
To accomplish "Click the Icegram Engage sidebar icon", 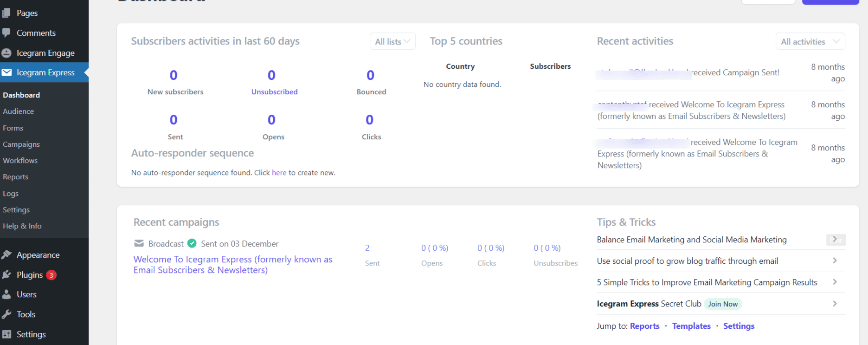I will click(x=6, y=53).
